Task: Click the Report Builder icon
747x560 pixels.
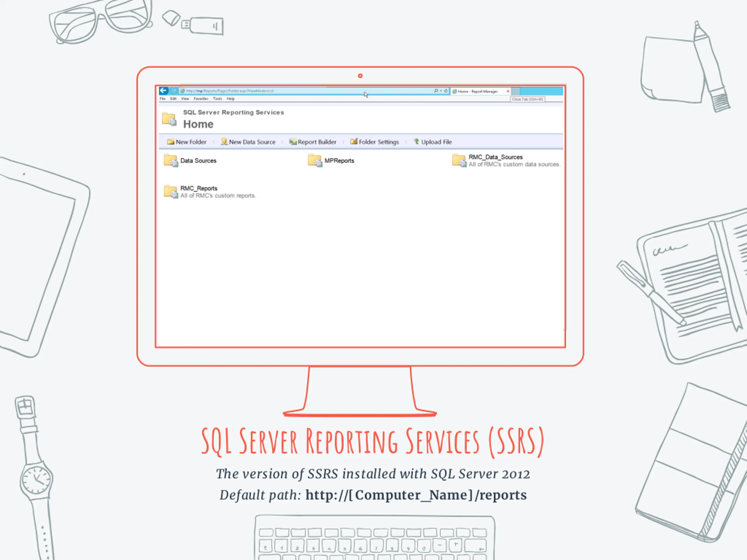Action: coord(293,141)
